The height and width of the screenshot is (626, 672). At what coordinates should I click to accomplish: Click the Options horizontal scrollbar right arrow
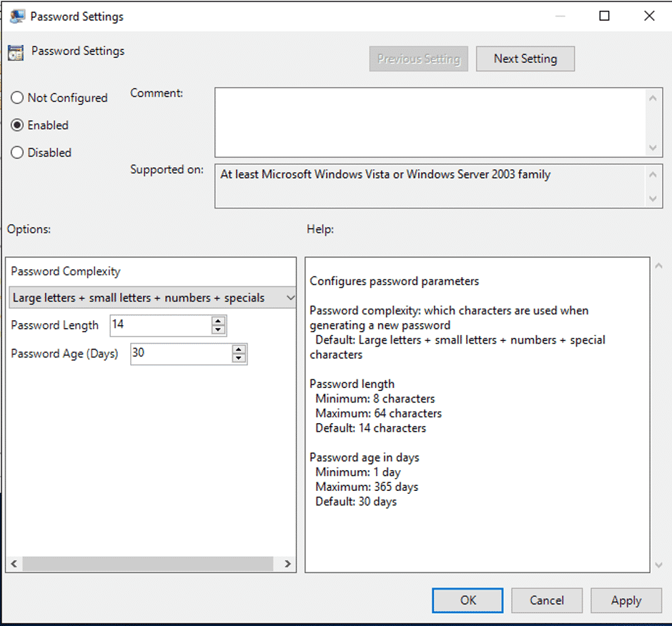pyautogui.click(x=288, y=564)
